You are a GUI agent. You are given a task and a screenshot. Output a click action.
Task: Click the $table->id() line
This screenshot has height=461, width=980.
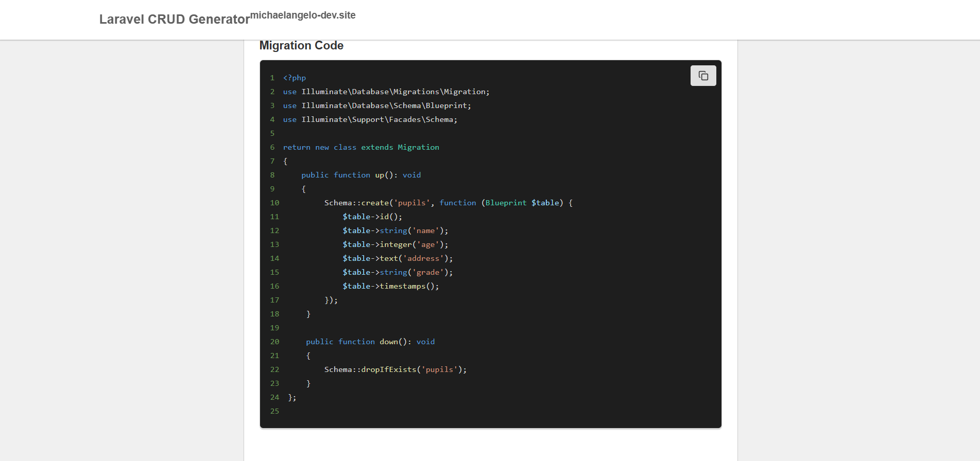point(372,217)
